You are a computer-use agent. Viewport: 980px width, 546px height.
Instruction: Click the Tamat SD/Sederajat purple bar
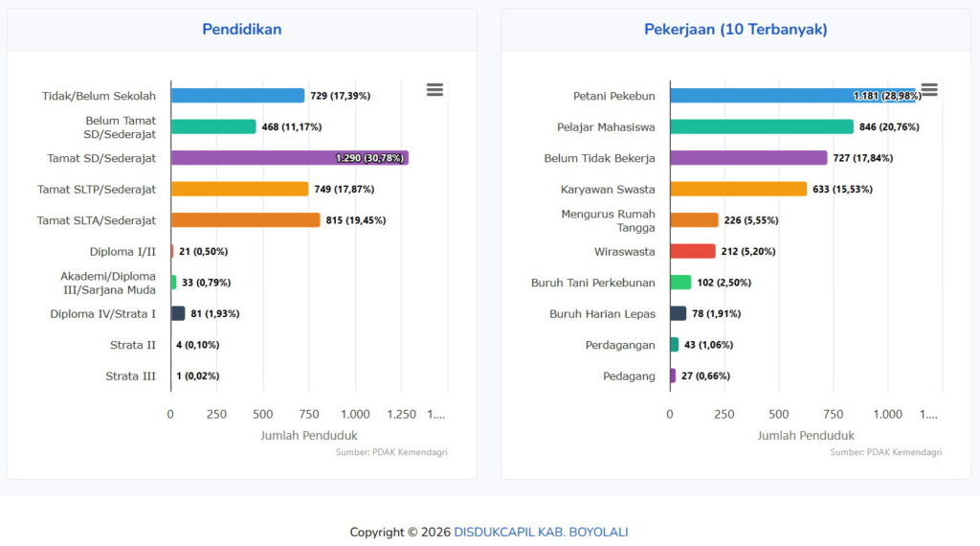287,158
